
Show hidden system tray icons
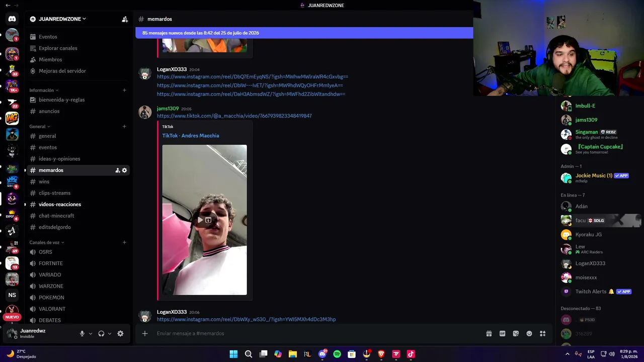(568, 354)
